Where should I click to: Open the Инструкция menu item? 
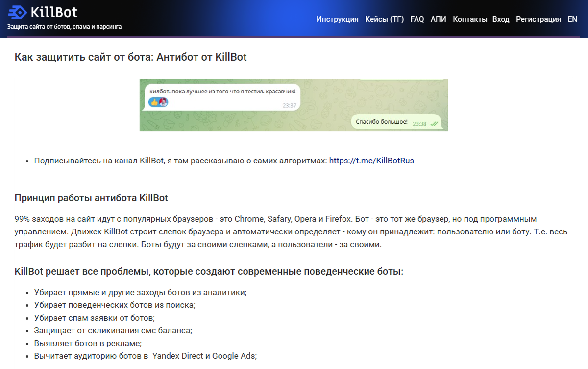coord(337,19)
